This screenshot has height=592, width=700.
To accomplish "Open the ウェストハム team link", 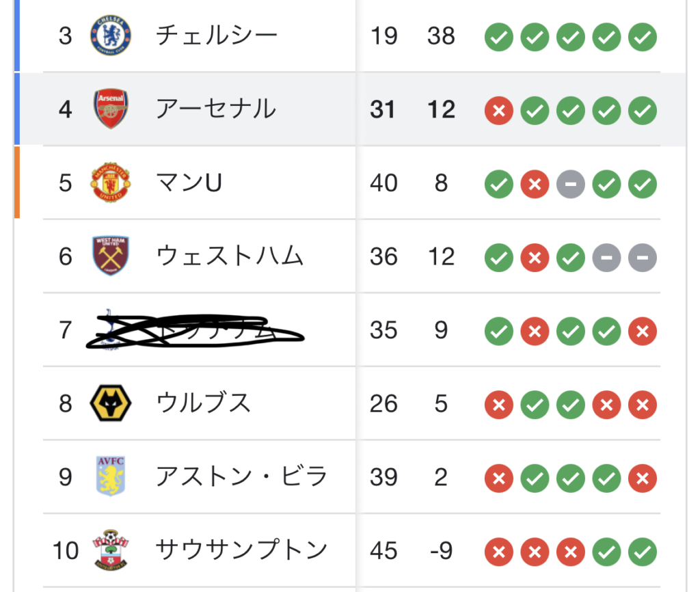I will click(x=230, y=256).
